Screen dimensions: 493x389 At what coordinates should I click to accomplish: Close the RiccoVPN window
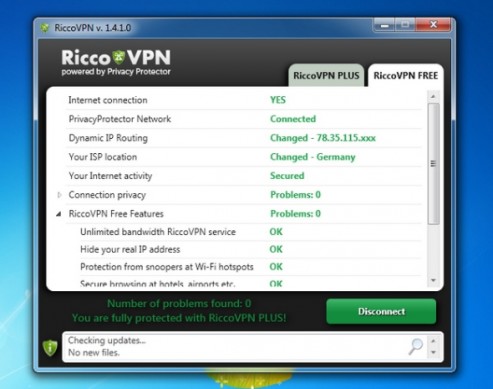click(433, 25)
